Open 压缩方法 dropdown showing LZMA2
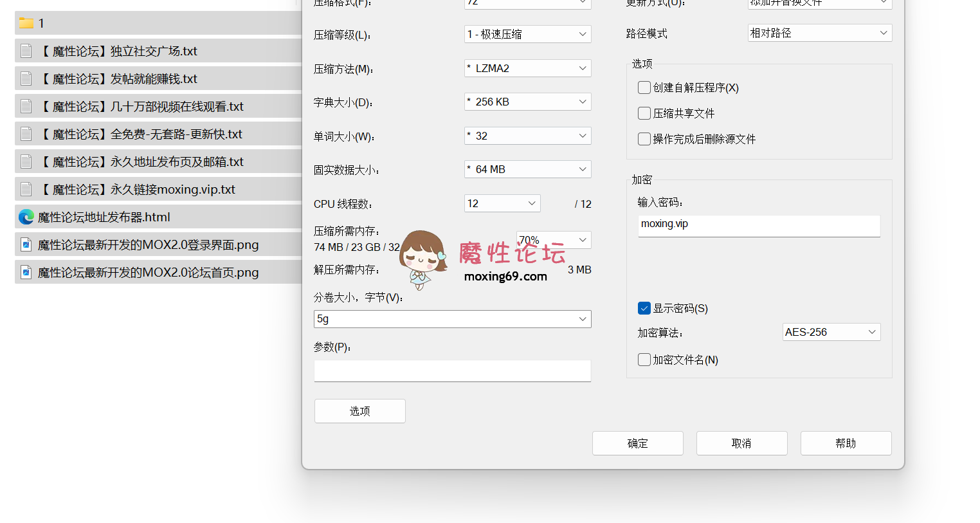Image resolution: width=980 pixels, height=523 pixels. coord(528,68)
